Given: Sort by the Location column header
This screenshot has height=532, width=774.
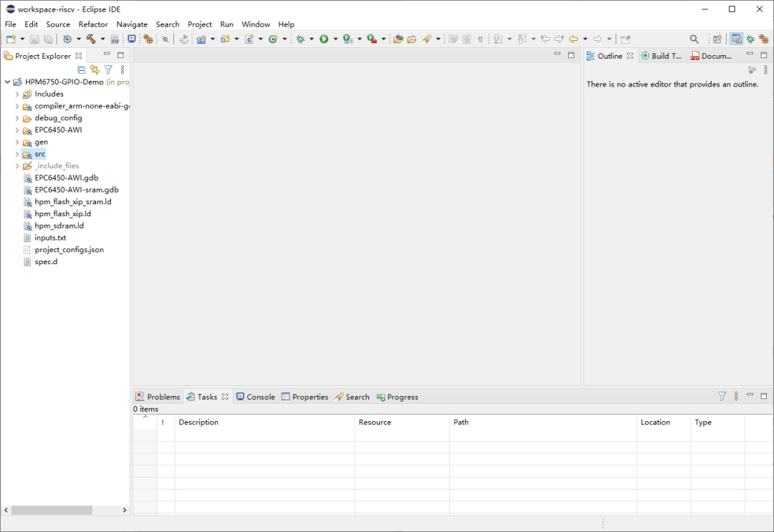Looking at the screenshot, I should 664,422.
